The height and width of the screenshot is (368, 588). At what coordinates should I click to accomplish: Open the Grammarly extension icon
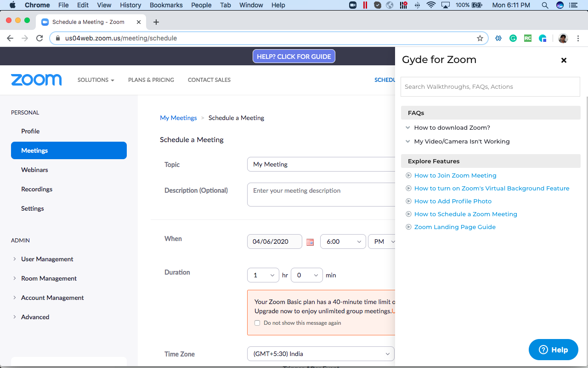point(513,38)
